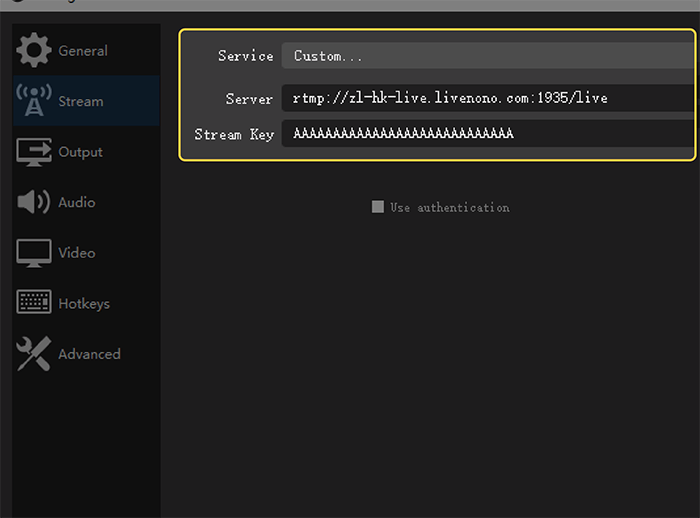
Task: Click the 'Stream Key' field label
Action: tap(234, 134)
